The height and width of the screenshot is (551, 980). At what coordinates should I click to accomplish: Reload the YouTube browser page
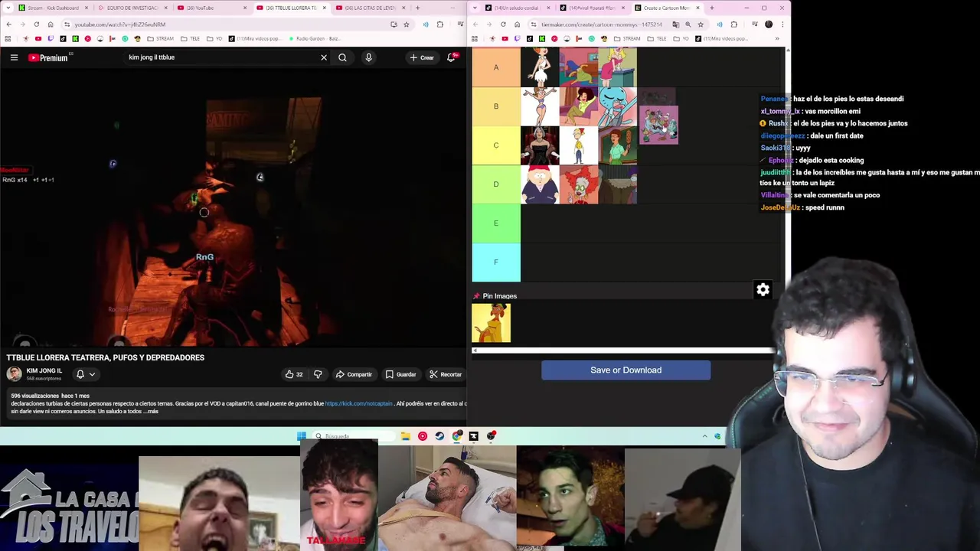(36, 24)
